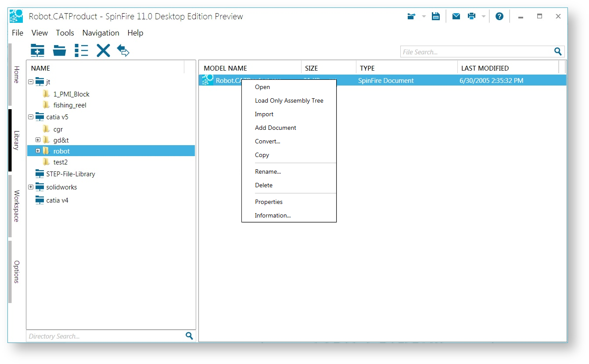Click into the Directory Search field
Screen dimensions: 589x364
105,336
